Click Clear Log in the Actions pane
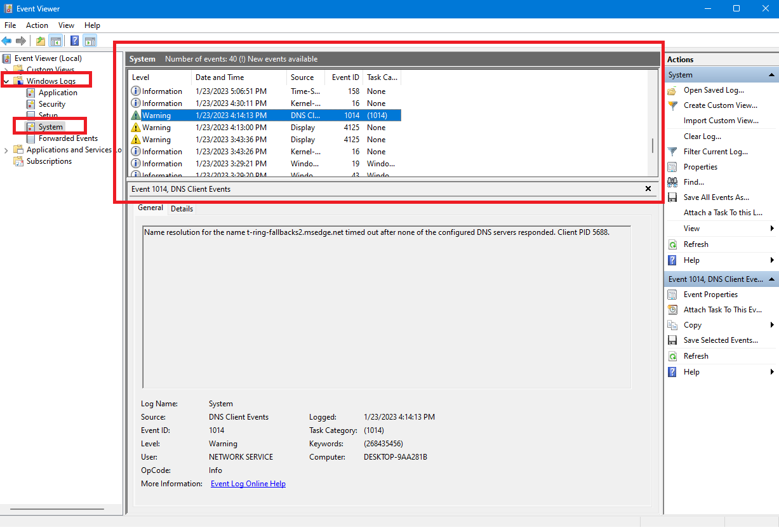Screen dimensions: 779x532 (702, 136)
